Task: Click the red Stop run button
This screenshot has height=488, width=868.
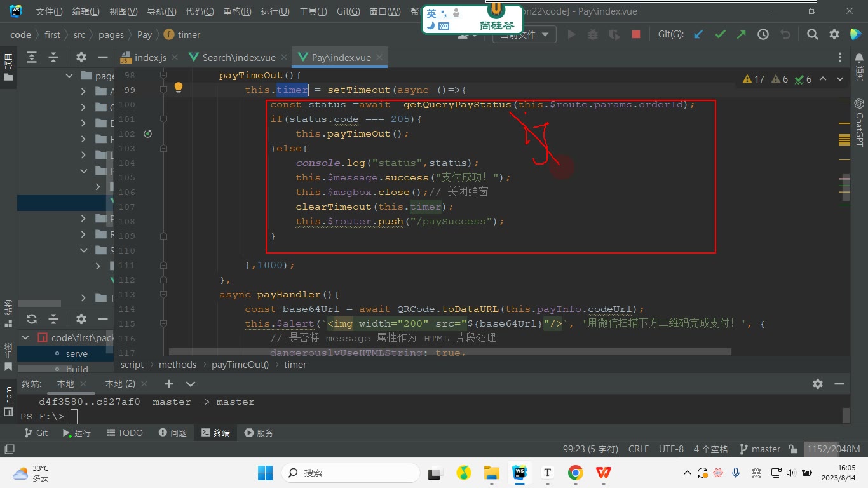Action: (x=635, y=34)
